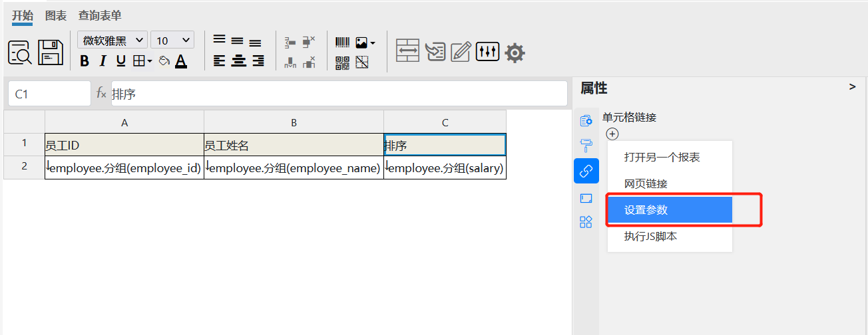Image resolution: width=868 pixels, height=335 pixels.
Task: Select cell containing 员工姓名
Action: 294,145
